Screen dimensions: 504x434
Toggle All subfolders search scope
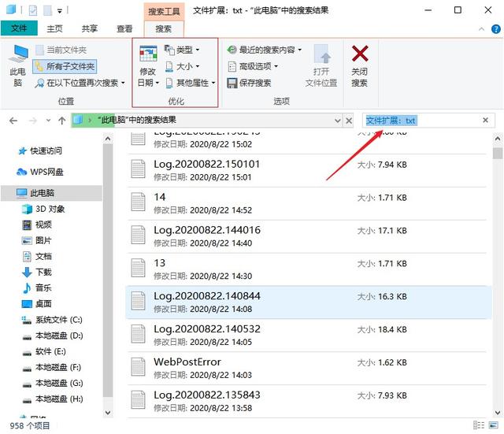(65, 66)
